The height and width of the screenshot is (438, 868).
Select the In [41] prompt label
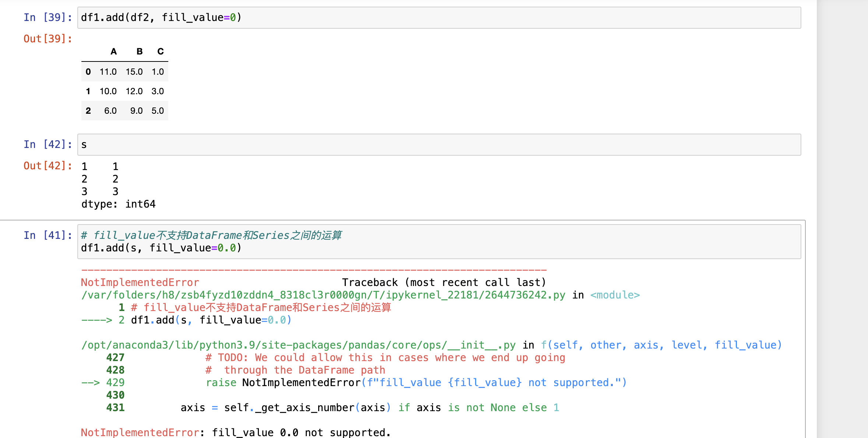pyautogui.click(x=48, y=235)
